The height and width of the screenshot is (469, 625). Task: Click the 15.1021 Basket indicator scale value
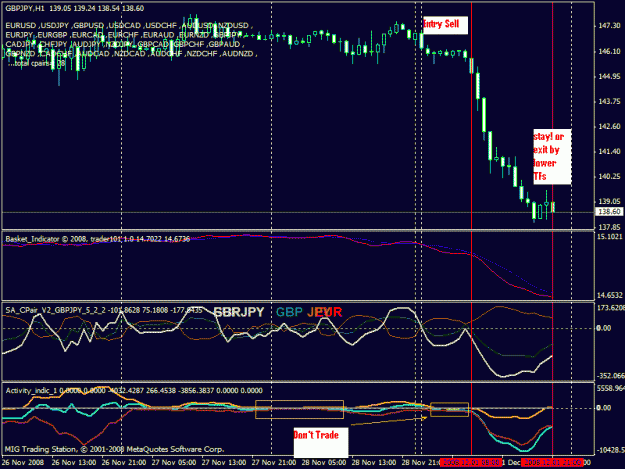tap(609, 237)
